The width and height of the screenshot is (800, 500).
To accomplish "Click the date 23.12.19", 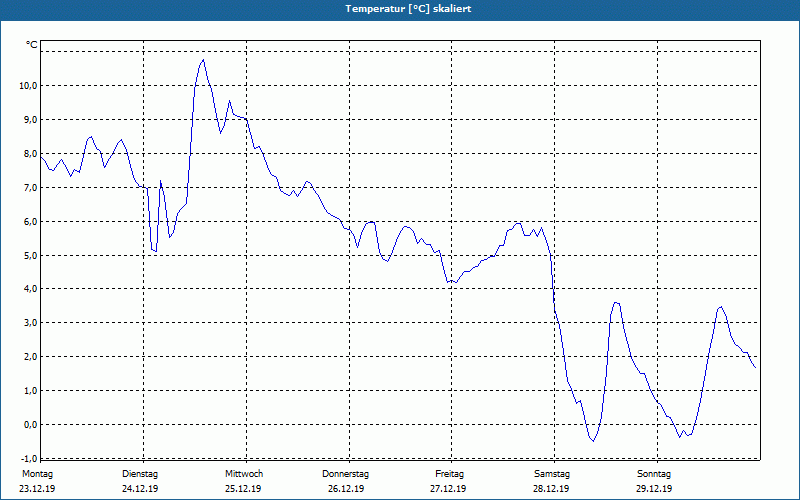I will [x=37, y=489].
